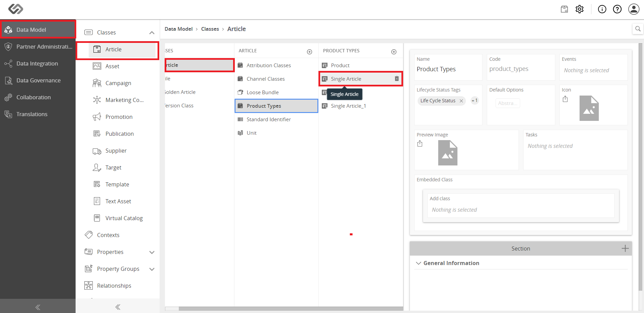Select the Template class
Viewport: 644px width, 313px height.
click(x=122, y=184)
